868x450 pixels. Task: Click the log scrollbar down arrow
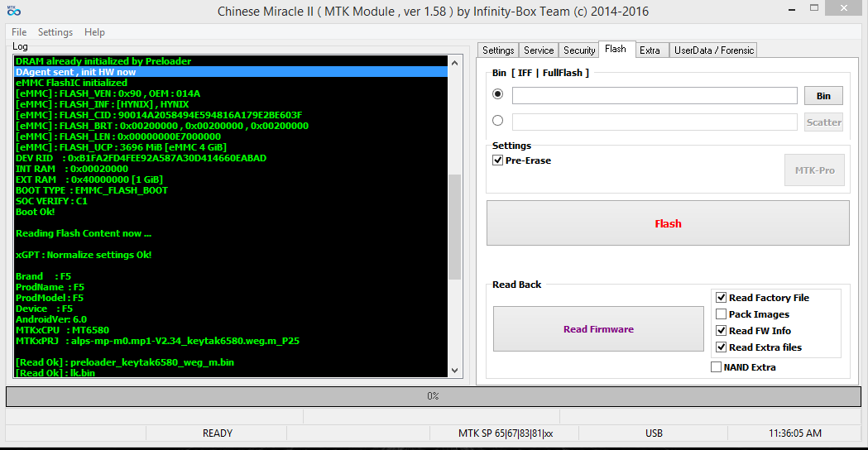click(454, 371)
